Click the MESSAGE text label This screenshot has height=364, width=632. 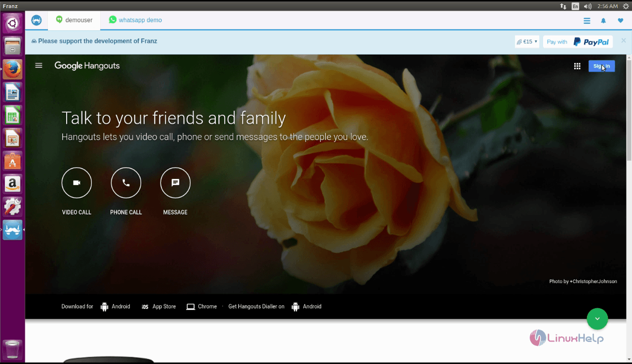coord(175,213)
